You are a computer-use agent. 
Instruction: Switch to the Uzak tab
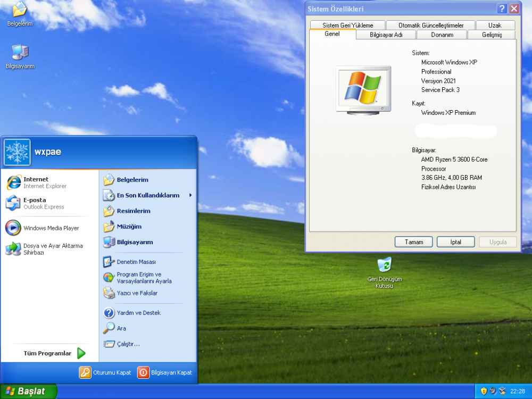click(495, 26)
